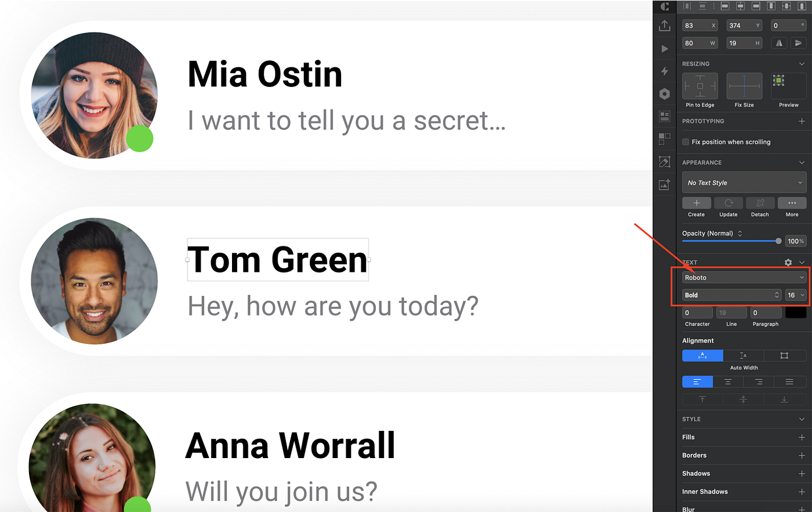Screen dimensions: 812x512
Task: Apply justified text alignment
Action: pyautogui.click(x=789, y=382)
